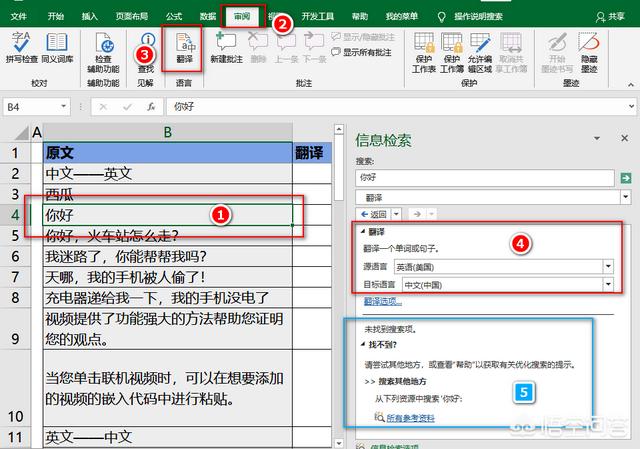Collapse the 翻译 section triangle
The height and width of the screenshot is (449, 640).
click(361, 230)
